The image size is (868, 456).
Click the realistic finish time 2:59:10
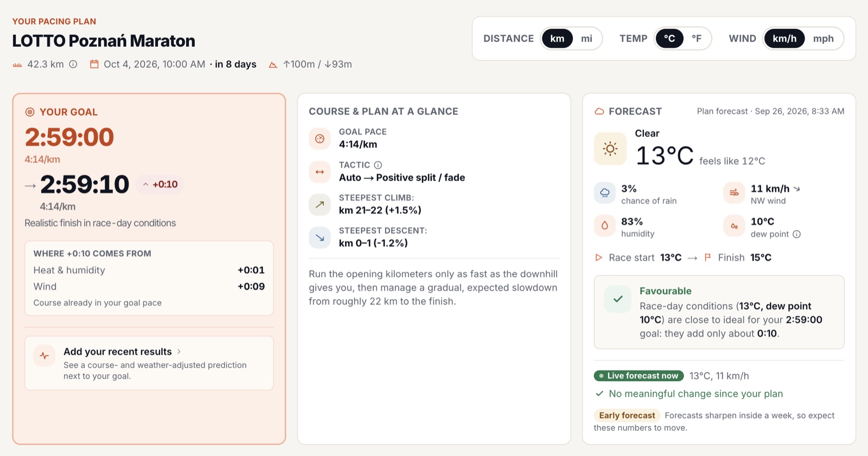point(85,184)
